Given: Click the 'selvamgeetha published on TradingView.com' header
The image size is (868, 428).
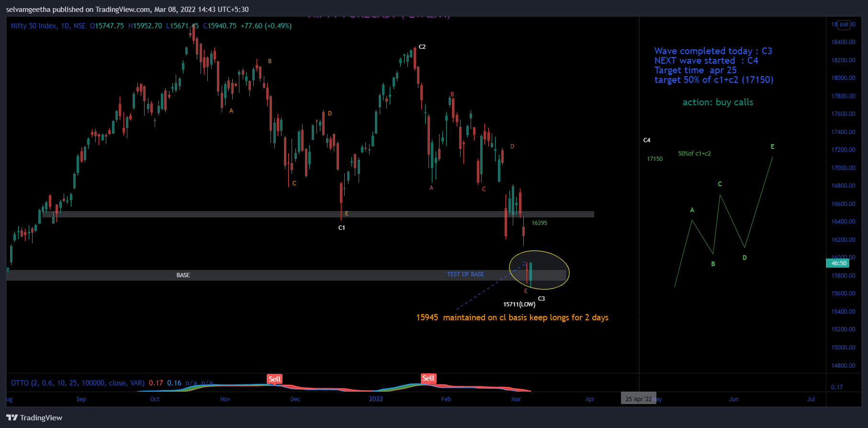Looking at the screenshot, I should [x=127, y=10].
